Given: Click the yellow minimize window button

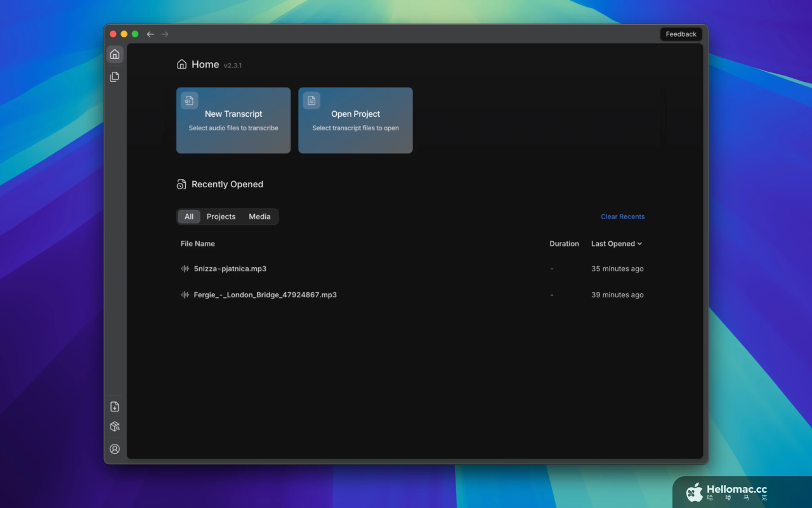Looking at the screenshot, I should 124,34.
